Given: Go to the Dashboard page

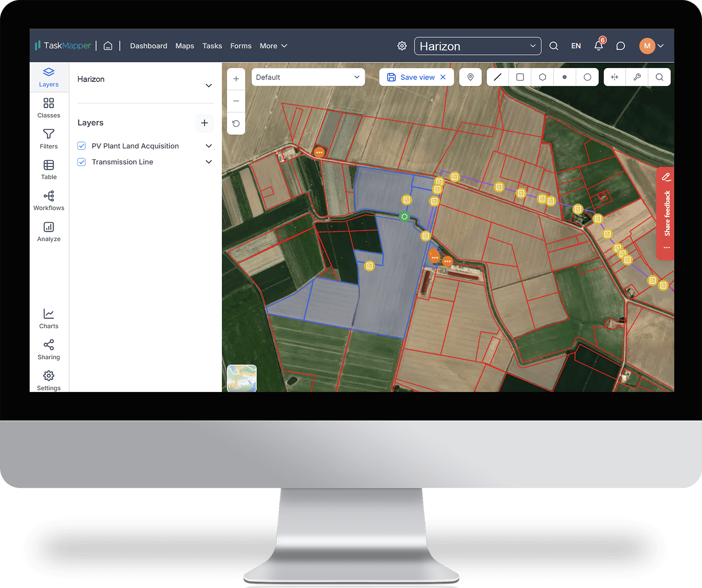Looking at the screenshot, I should 148,46.
